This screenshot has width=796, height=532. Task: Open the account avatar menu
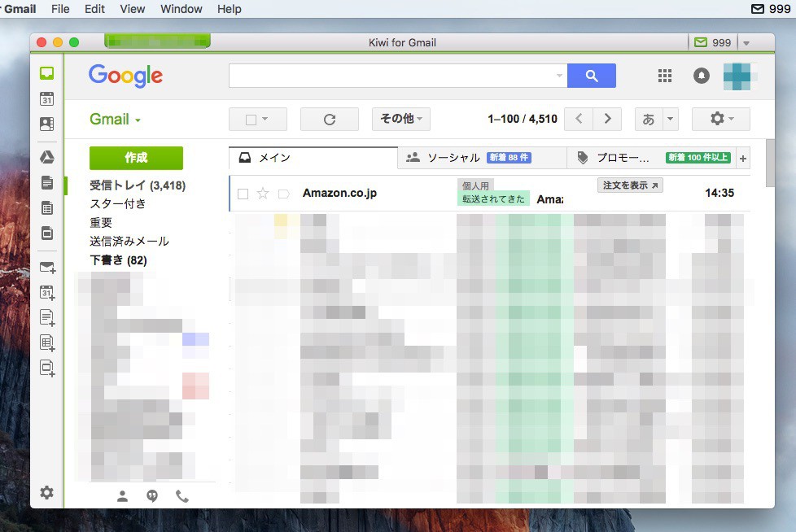coord(737,76)
